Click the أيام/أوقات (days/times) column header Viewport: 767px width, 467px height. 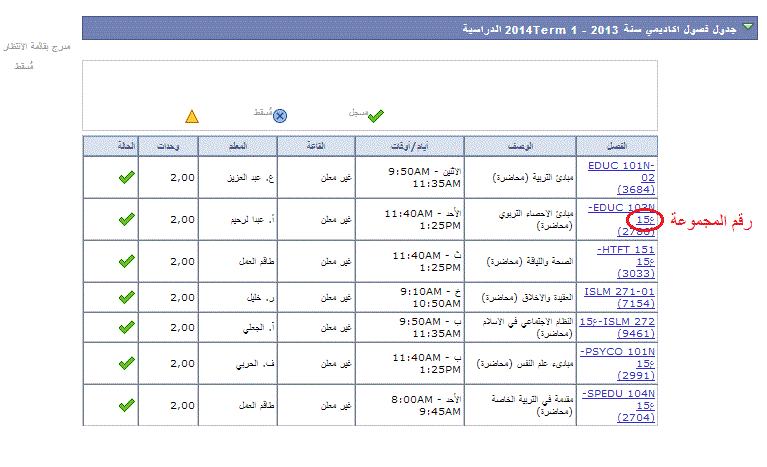point(410,146)
